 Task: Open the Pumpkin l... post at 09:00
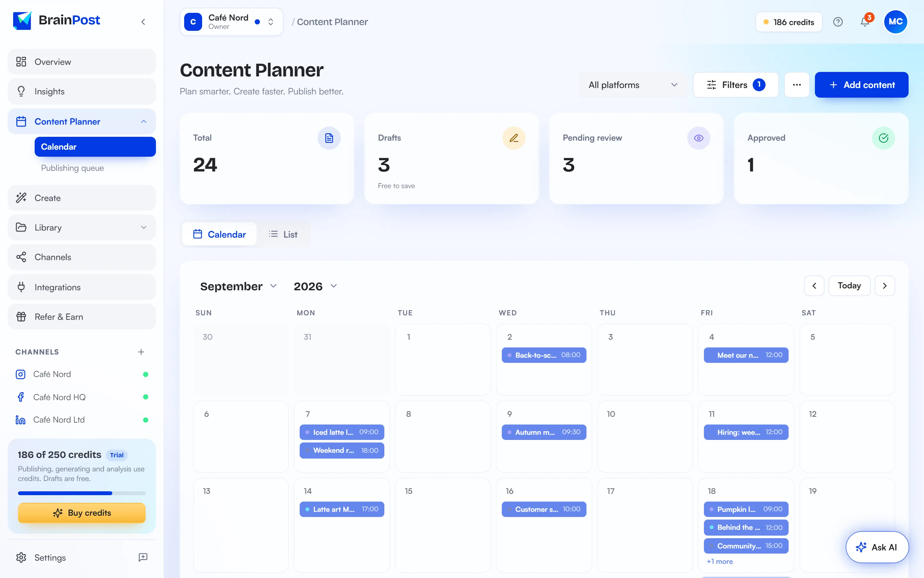pos(746,509)
